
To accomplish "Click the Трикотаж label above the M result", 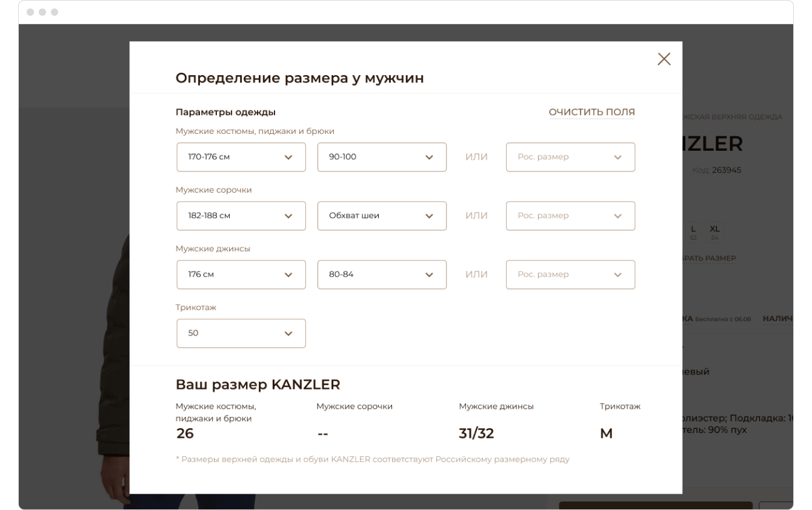I will pyautogui.click(x=620, y=406).
